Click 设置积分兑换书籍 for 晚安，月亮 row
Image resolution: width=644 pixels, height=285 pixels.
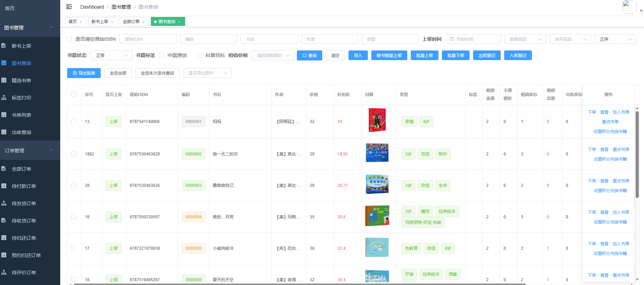coord(610,222)
